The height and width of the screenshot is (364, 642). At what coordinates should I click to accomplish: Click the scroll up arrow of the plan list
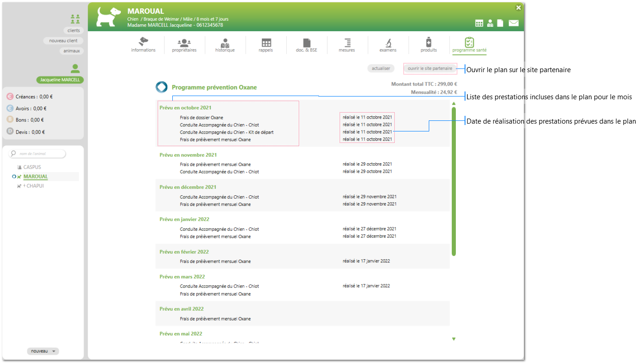pos(454,104)
